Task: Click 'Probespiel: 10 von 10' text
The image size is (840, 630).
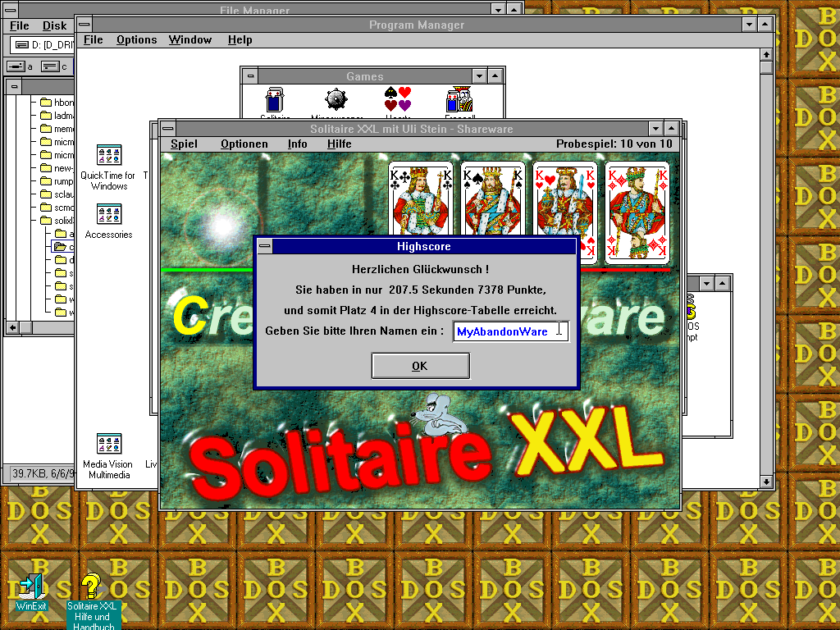Action: 614,144
